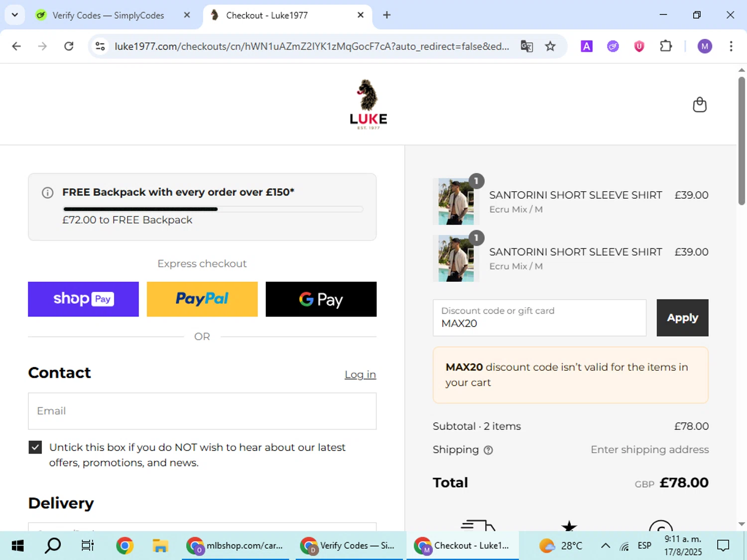Open File Explorer from the taskbar
The width and height of the screenshot is (747, 560).
(x=160, y=546)
